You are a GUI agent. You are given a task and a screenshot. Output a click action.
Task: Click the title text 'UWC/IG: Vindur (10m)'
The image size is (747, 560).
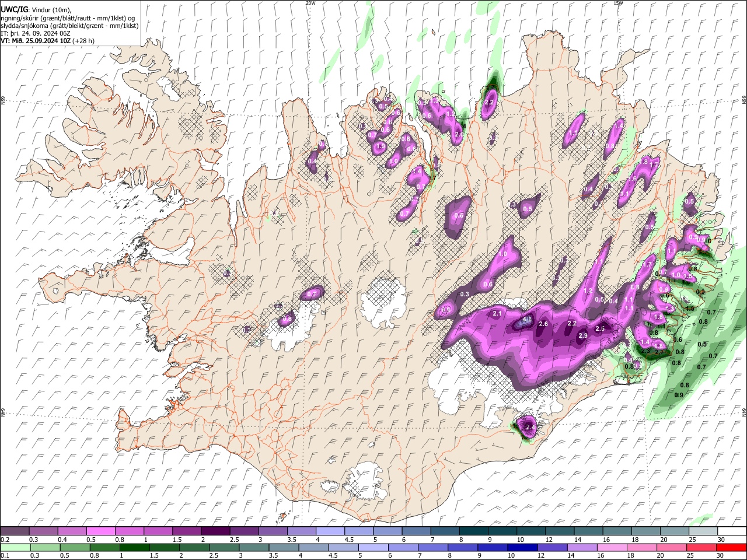36,10
